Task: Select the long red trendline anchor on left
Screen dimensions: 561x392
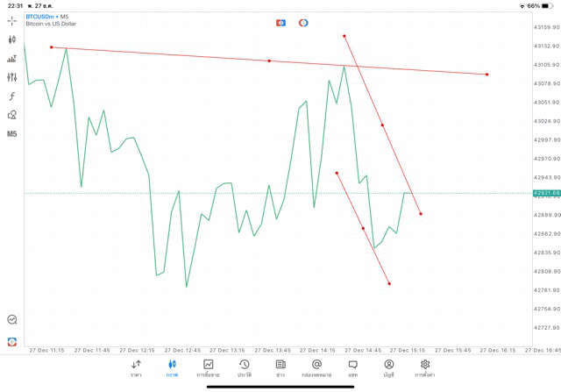Action: (52, 47)
